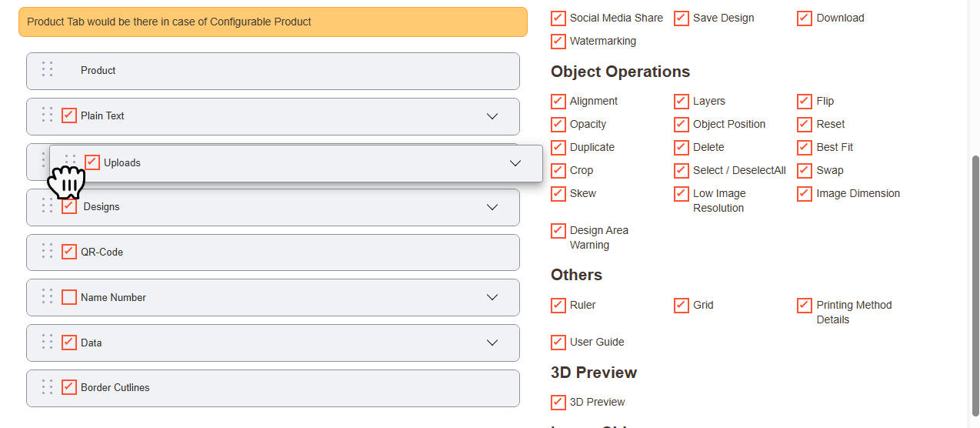Click drag handle beside Border Cutlines
Viewport: 980px width, 428px height.
47,386
